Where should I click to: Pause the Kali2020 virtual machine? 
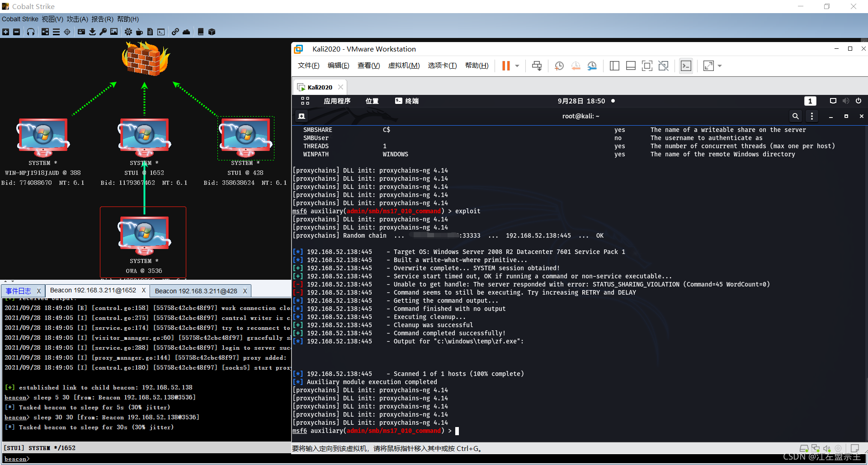pyautogui.click(x=506, y=66)
